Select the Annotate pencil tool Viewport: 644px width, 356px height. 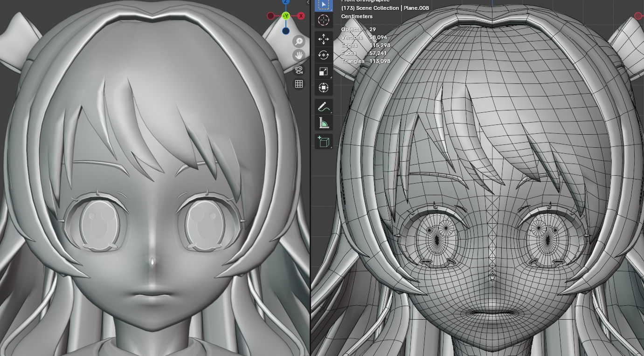324,107
